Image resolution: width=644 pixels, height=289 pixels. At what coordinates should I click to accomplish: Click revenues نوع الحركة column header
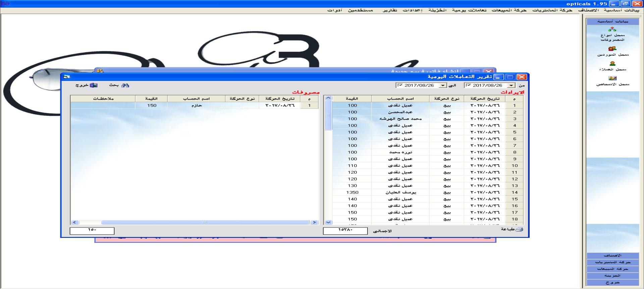click(x=447, y=99)
